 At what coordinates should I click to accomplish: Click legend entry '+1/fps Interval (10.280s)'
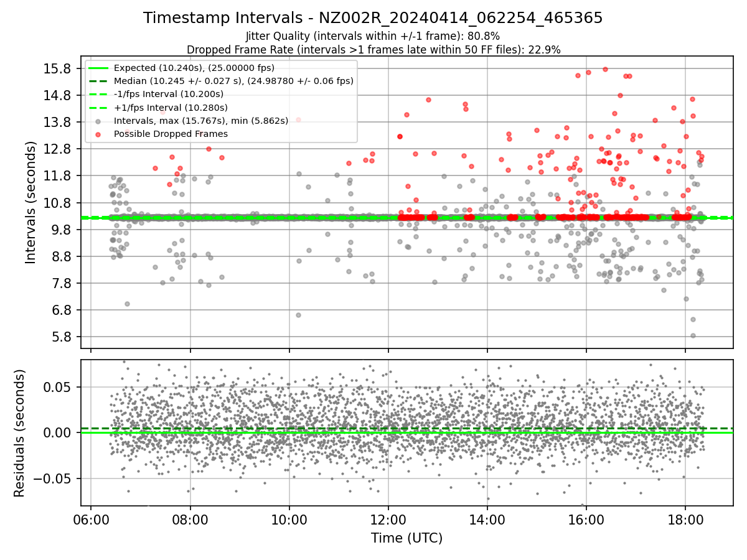tap(171, 108)
